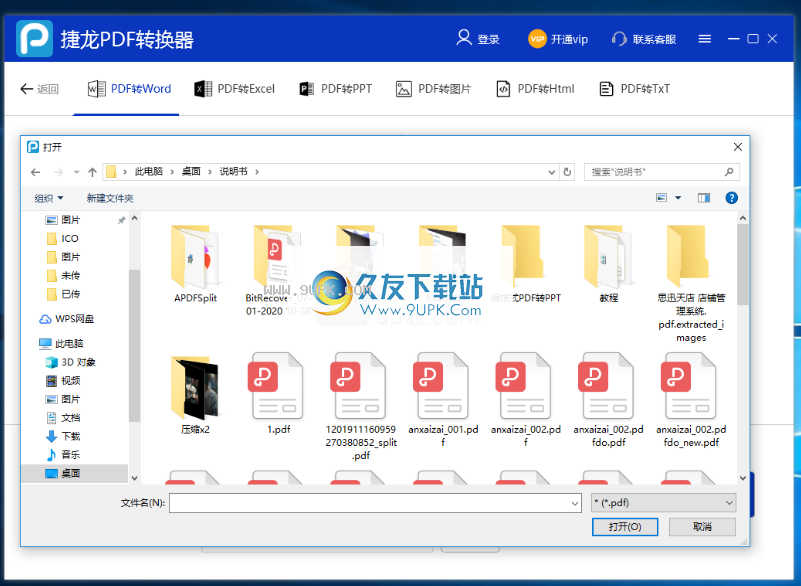The height and width of the screenshot is (586, 801).
Task: Create a folder with 新建文件夹
Action: 110,198
